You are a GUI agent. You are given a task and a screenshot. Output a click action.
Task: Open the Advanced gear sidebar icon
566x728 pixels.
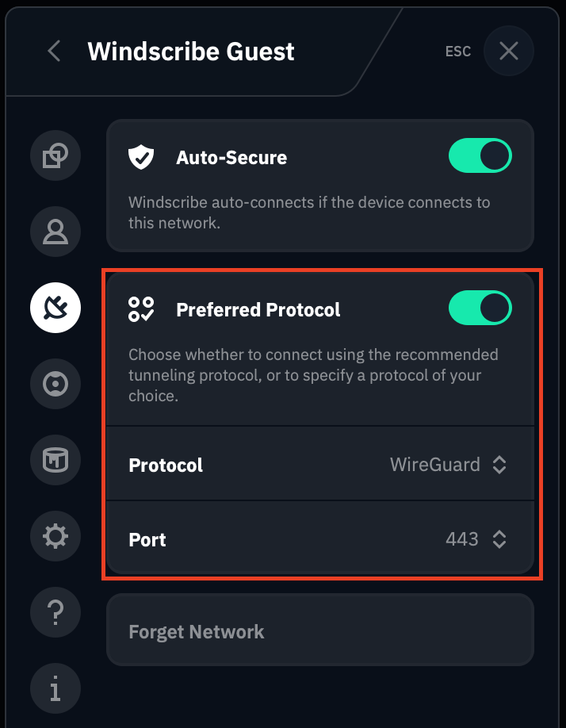tap(55, 537)
